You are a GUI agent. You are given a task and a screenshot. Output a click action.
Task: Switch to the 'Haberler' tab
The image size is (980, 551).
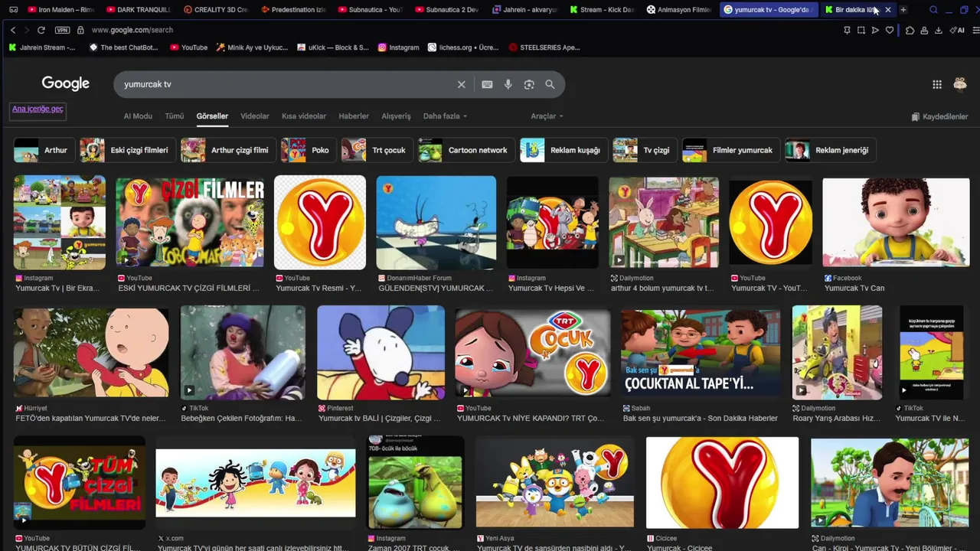point(354,116)
